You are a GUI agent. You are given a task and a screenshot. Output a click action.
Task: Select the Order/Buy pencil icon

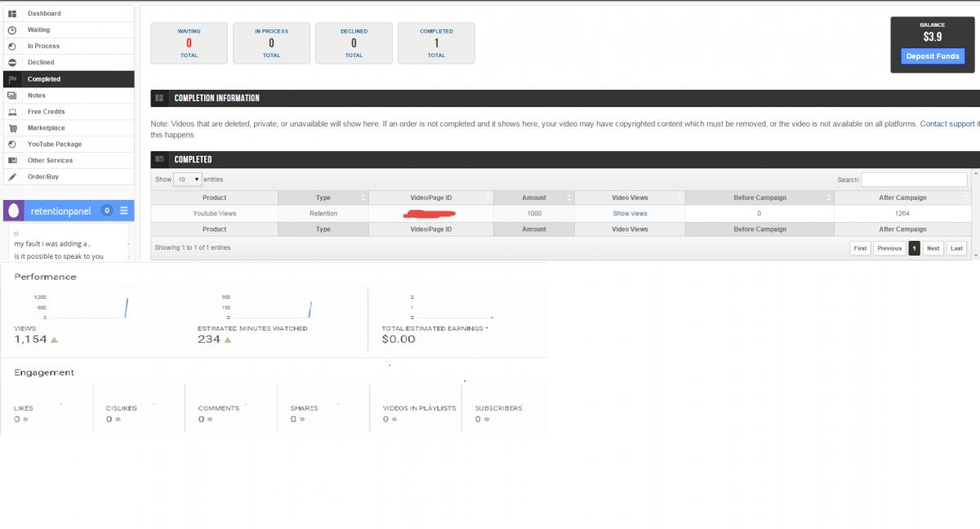pos(12,177)
